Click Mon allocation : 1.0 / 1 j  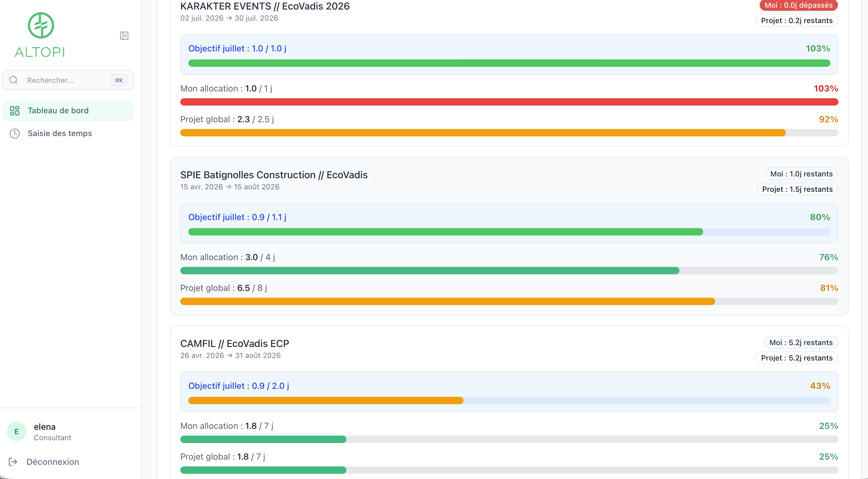(x=226, y=88)
